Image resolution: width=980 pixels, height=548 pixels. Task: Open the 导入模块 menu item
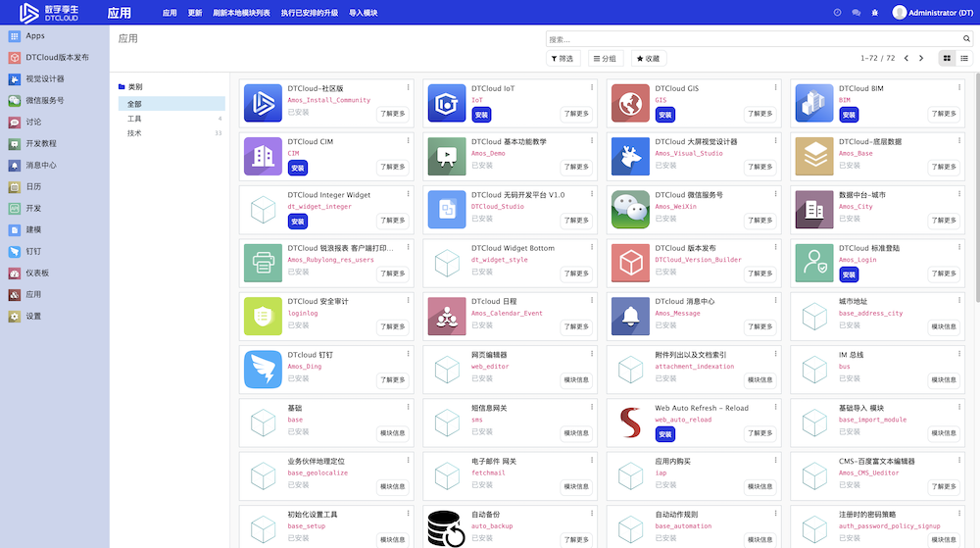coord(363,14)
